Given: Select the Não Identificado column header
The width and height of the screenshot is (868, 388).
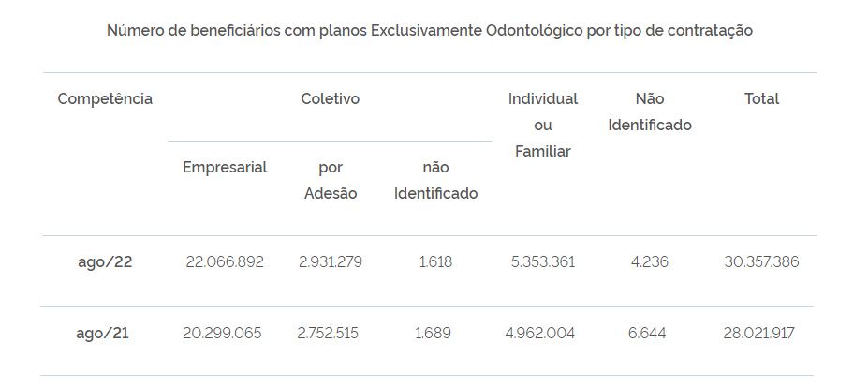Looking at the screenshot, I should pyautogui.click(x=650, y=112).
